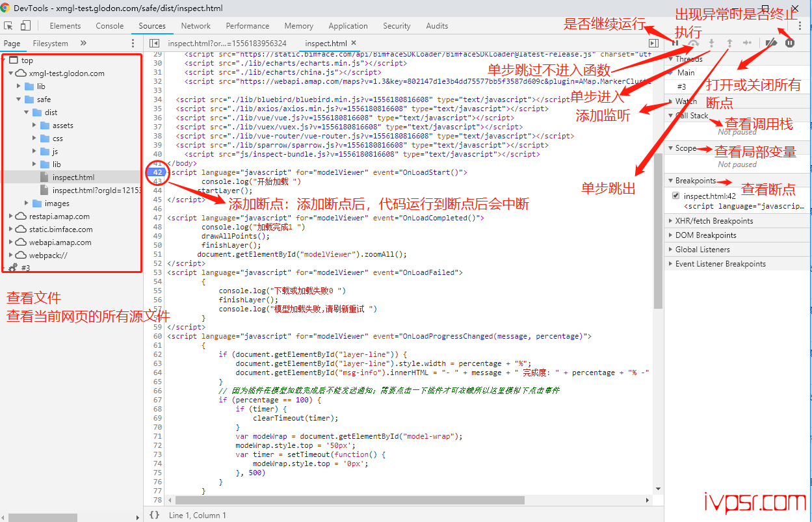This screenshot has height=522, width=812.
Task: Open the Elements tab
Action: (65, 26)
